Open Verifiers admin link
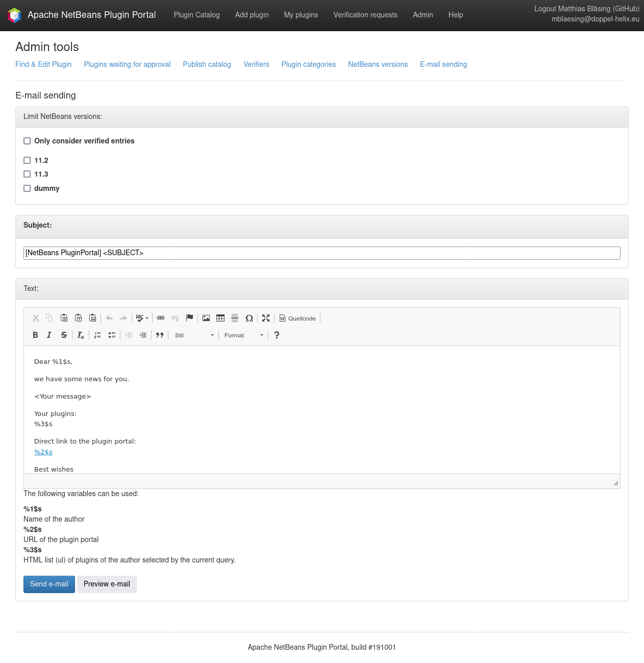The image size is (644, 663). pyautogui.click(x=256, y=64)
